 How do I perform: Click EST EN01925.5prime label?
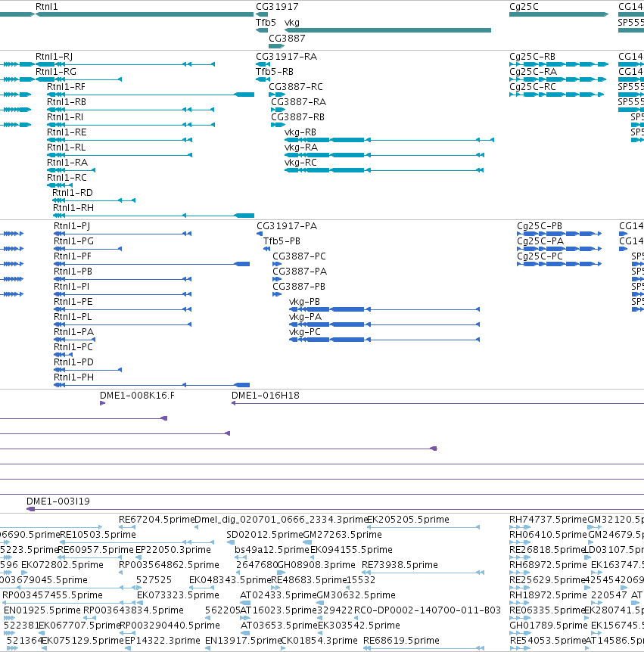point(42,610)
